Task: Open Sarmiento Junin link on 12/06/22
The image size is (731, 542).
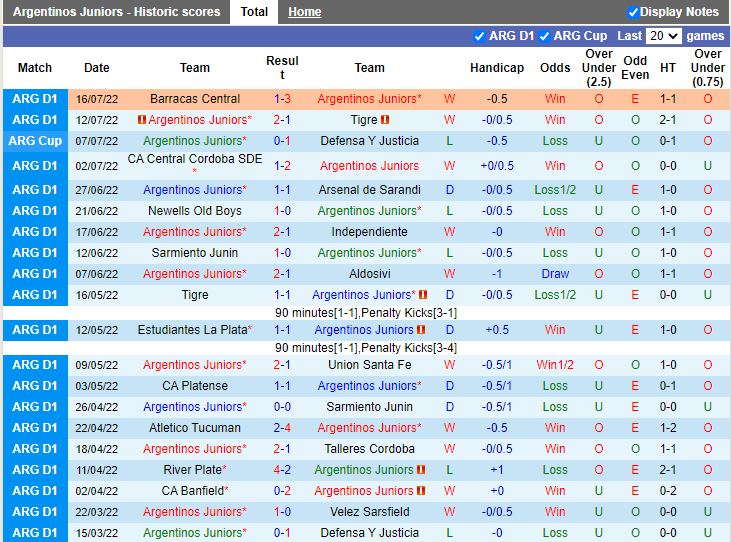Action: pos(195,253)
